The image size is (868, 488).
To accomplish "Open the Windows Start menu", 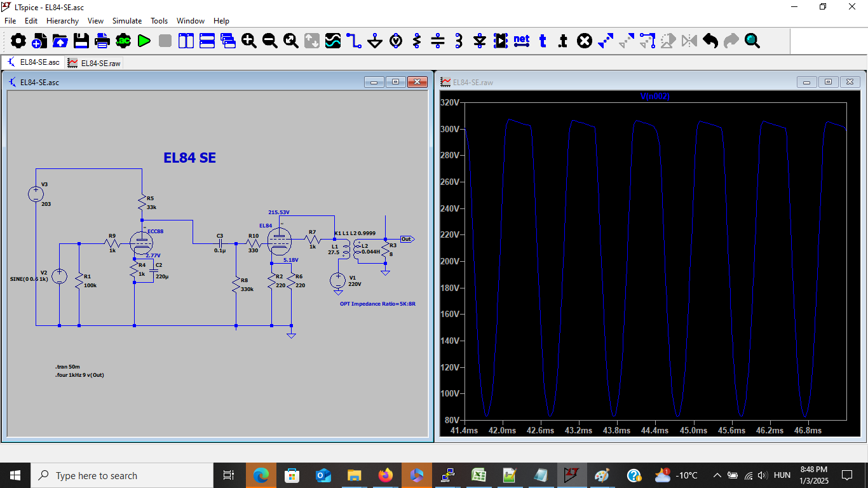I will pyautogui.click(x=15, y=475).
